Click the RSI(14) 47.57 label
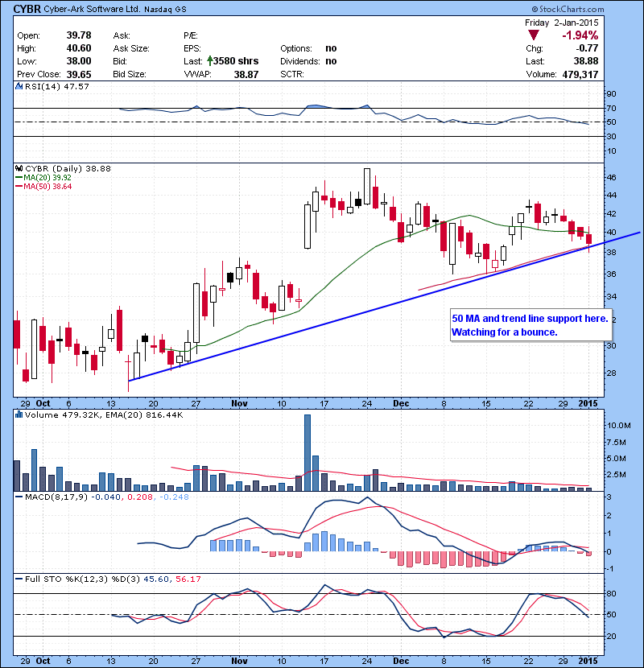The image size is (644, 668). (x=56, y=86)
